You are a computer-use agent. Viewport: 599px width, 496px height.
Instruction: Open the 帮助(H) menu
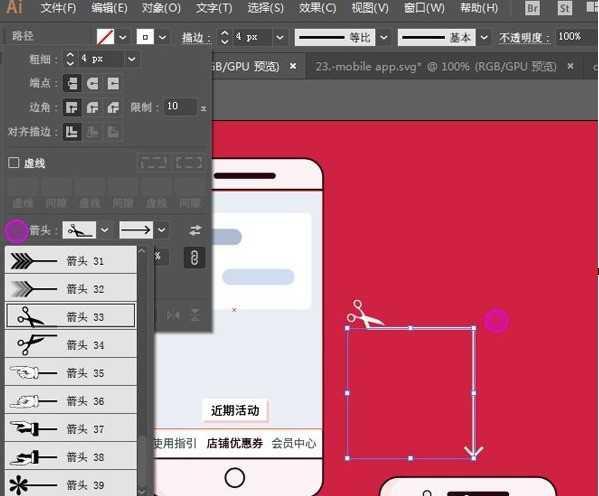[479, 8]
